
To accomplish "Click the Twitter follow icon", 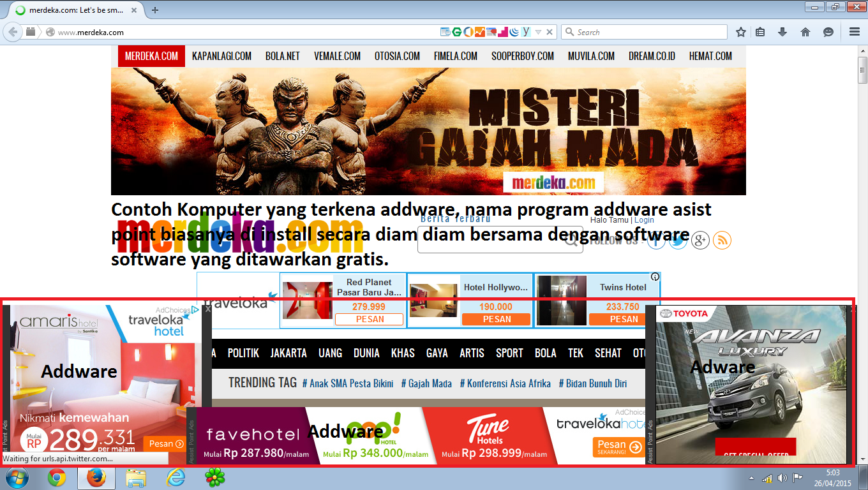I will [x=678, y=240].
